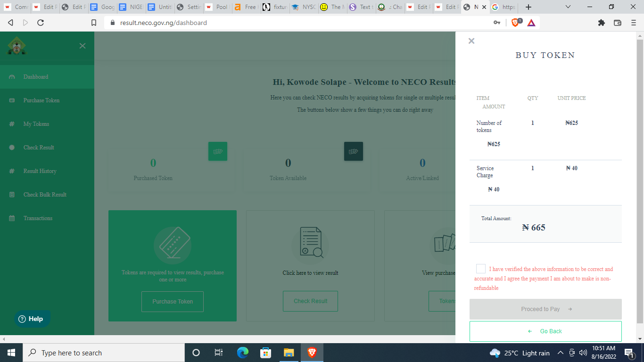The image size is (644, 362).
Task: Click the Check Result card button
Action: (310, 301)
